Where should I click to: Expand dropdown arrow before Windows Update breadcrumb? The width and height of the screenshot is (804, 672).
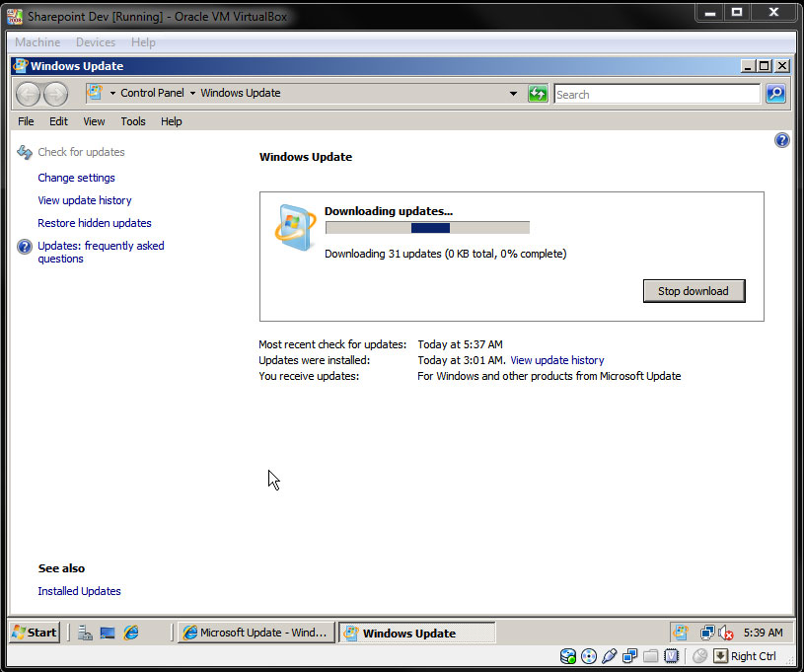pyautogui.click(x=192, y=94)
